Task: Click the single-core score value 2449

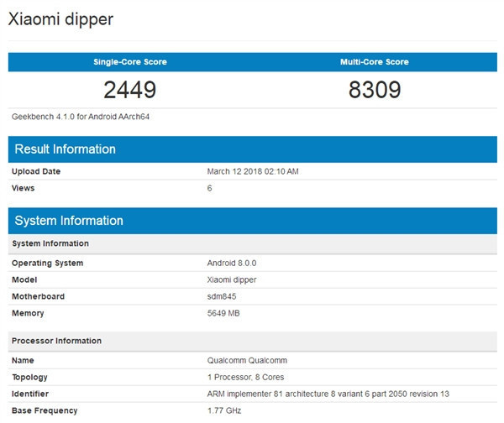Action: [x=129, y=90]
